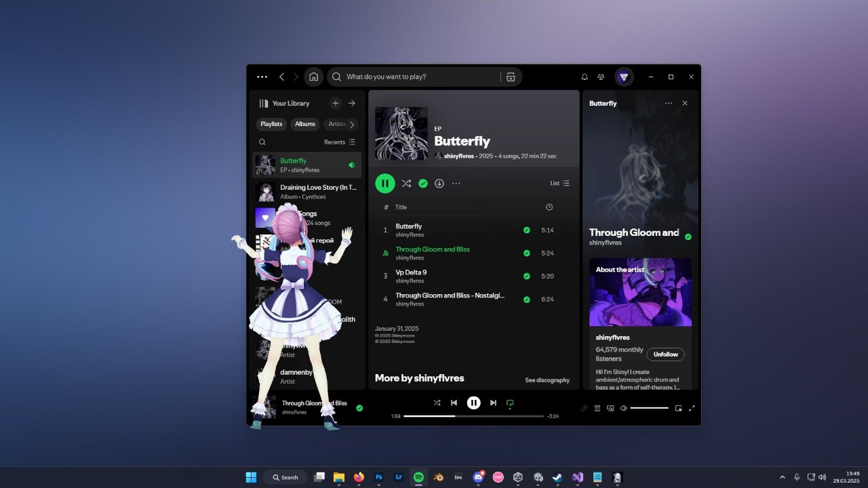868x488 pixels.
Task: Open more options for Butterfly EP
Action: coord(456,183)
